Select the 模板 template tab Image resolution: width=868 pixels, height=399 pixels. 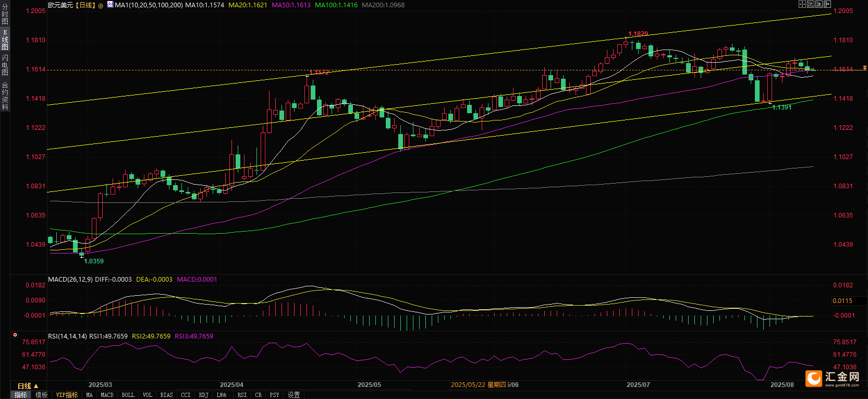point(42,395)
